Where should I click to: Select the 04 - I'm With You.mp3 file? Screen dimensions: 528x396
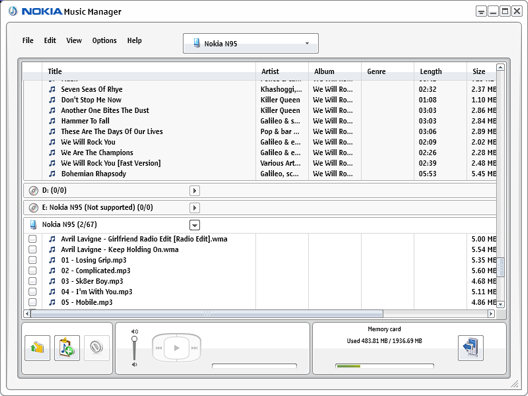[x=260, y=292]
